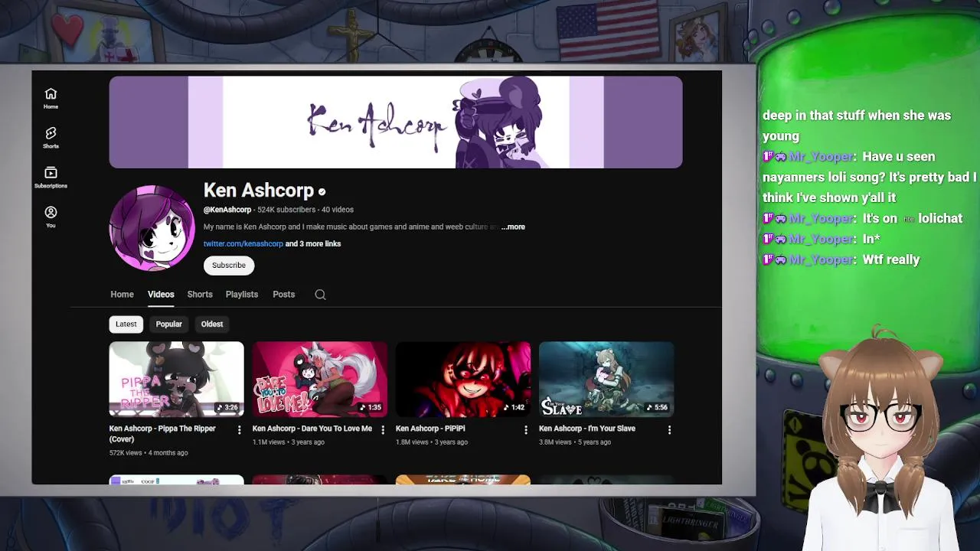
Task: Open the Pippa The Ripper (Cover) video title
Action: click(x=162, y=434)
